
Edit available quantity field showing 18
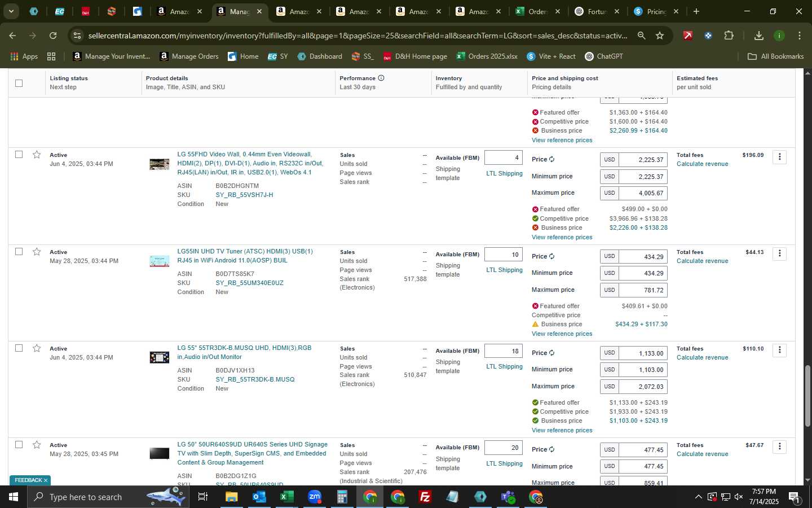point(504,351)
